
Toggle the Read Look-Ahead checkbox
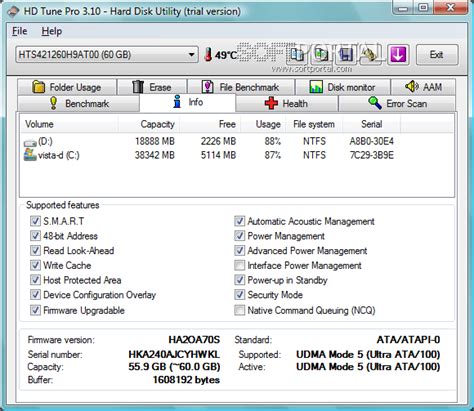35,250
